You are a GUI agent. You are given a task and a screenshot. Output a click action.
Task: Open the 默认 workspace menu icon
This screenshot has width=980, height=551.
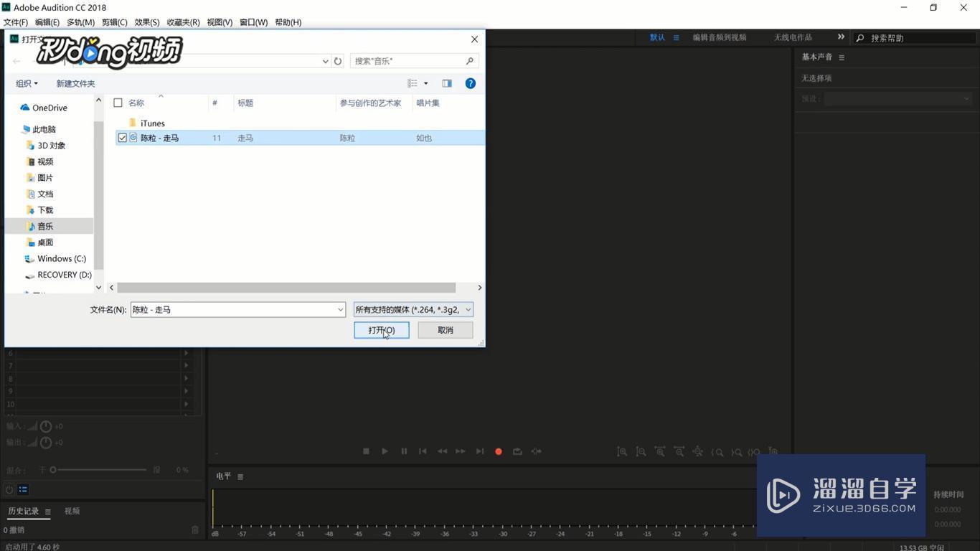point(676,37)
